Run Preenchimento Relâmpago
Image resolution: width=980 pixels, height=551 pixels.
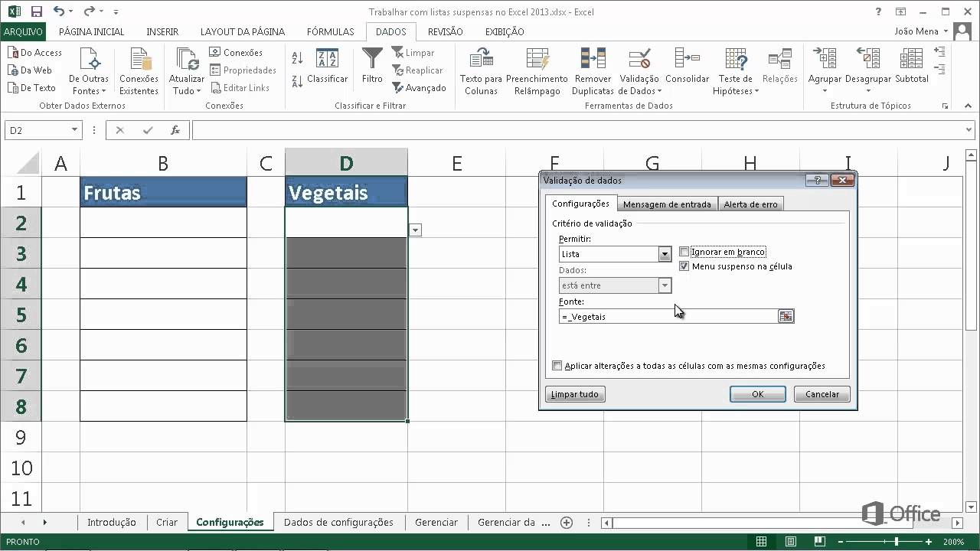[x=537, y=71]
